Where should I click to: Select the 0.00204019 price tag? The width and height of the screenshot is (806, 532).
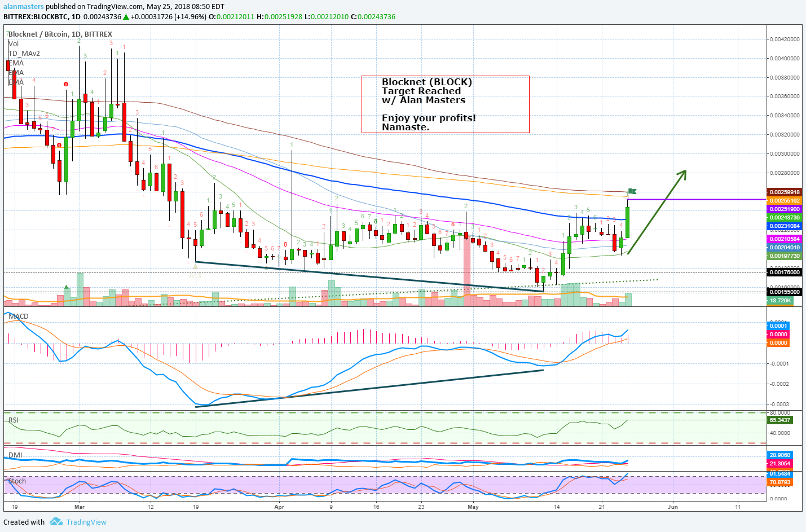[x=785, y=247]
